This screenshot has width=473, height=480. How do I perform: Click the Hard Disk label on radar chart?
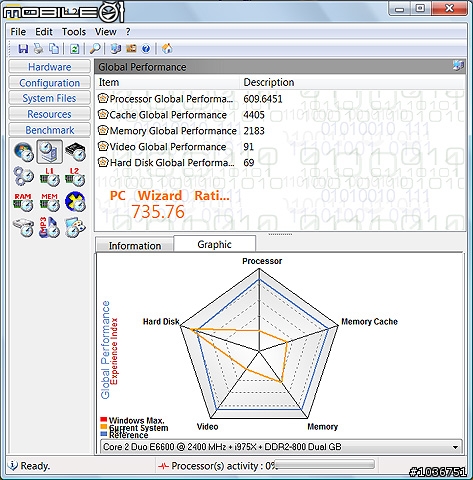tap(161, 322)
